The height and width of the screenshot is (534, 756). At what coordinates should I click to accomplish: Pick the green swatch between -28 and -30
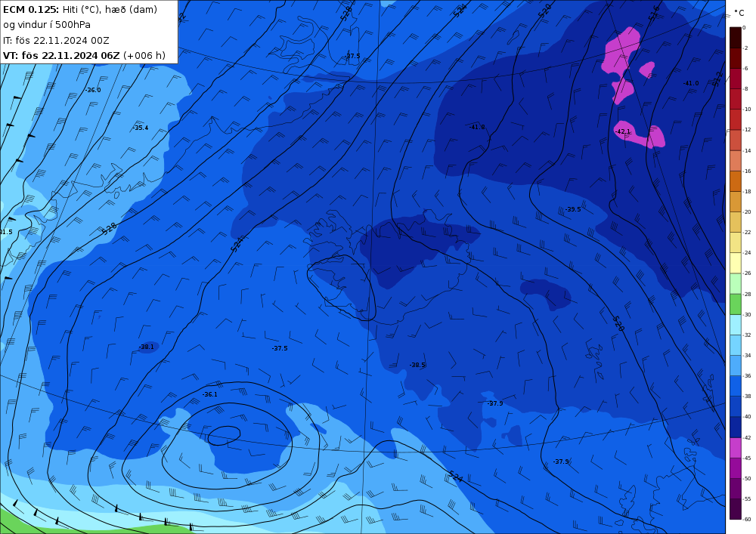point(736,304)
